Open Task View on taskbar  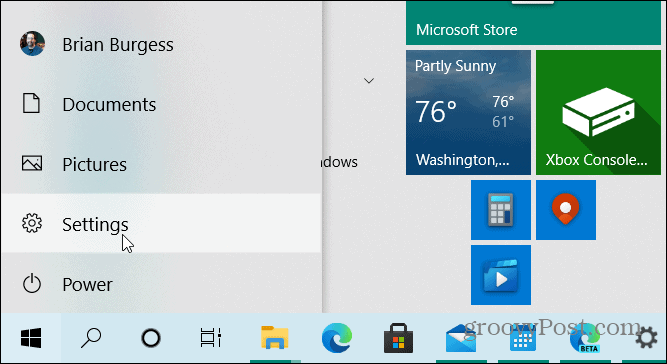pos(211,338)
